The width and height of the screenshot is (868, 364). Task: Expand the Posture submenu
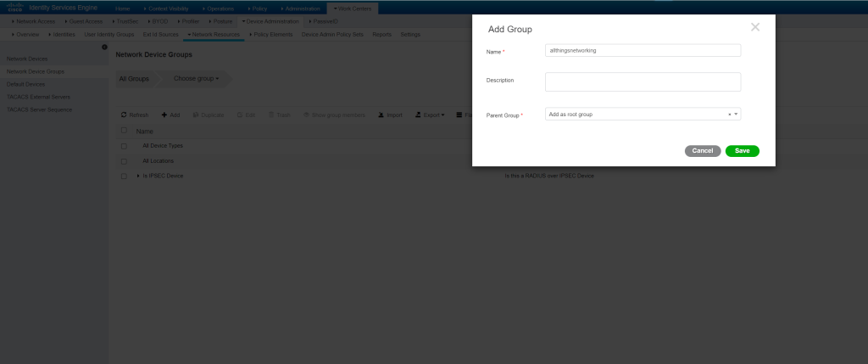click(220, 21)
